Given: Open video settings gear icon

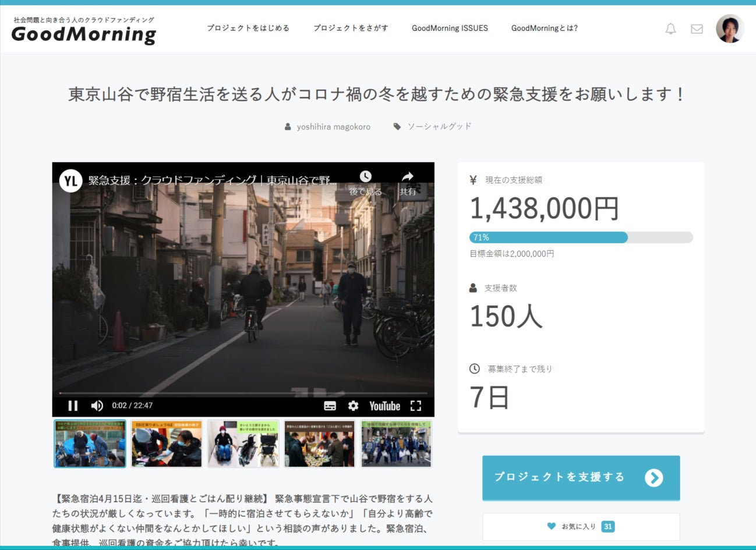Looking at the screenshot, I should point(353,406).
